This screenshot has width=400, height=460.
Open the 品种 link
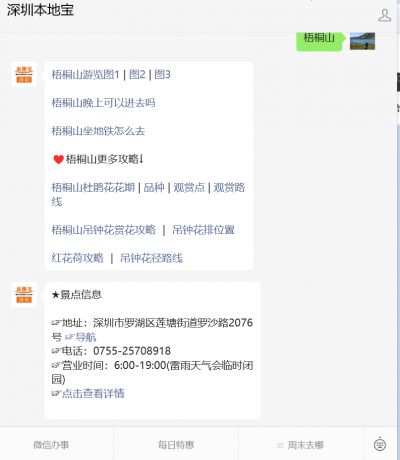point(154,187)
